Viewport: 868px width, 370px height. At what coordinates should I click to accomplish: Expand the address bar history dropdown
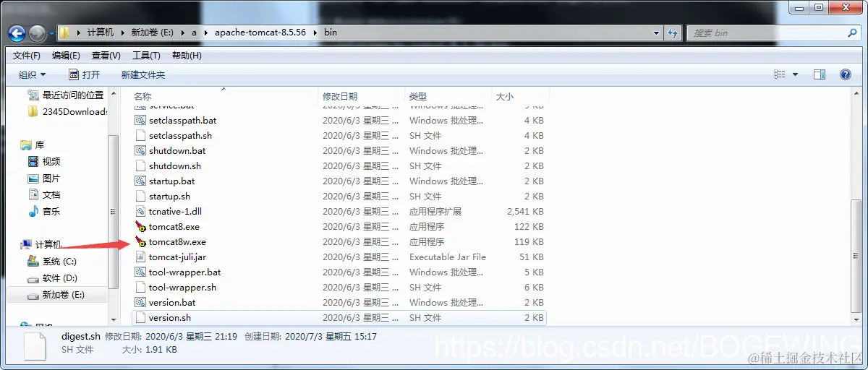coord(657,33)
